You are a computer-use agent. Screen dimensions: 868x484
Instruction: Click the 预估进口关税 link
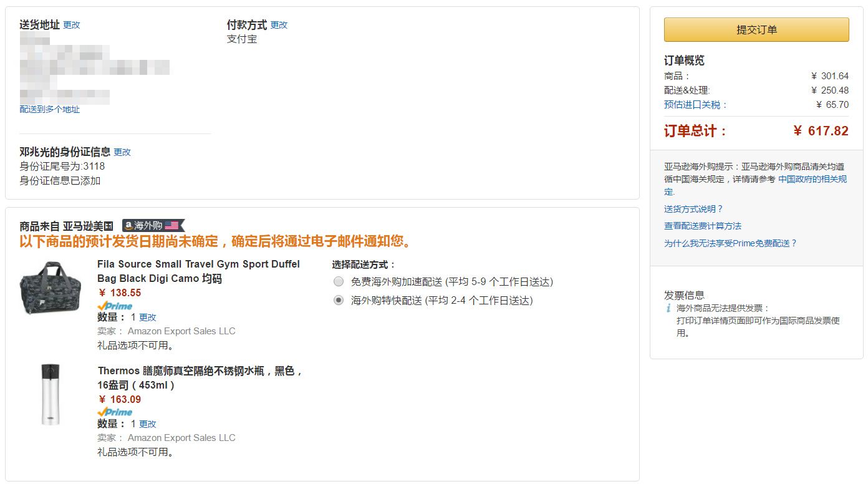coord(692,104)
